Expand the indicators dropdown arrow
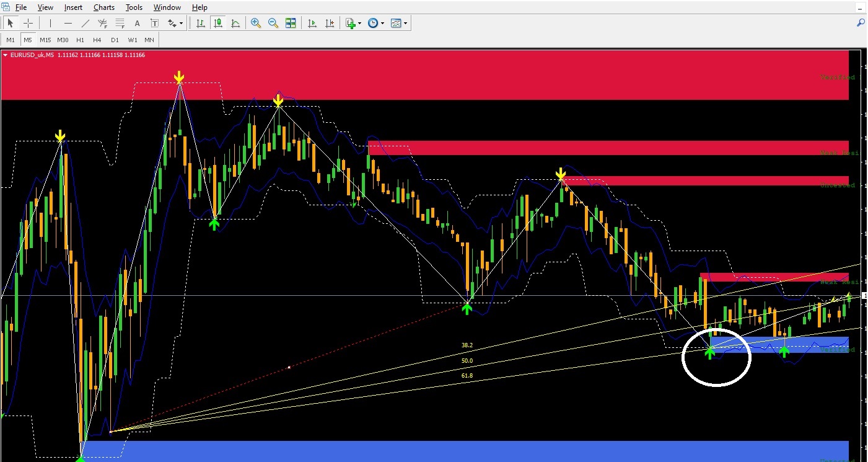This screenshot has width=868, height=462. click(360, 24)
